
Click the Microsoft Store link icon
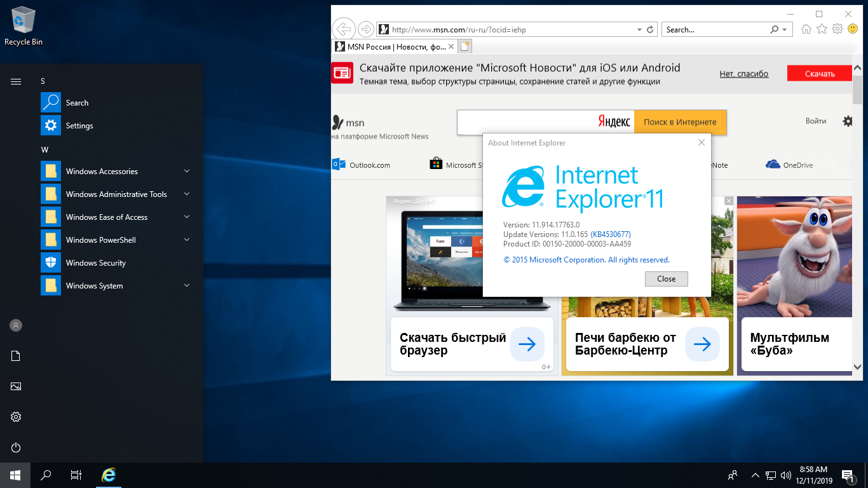(436, 165)
